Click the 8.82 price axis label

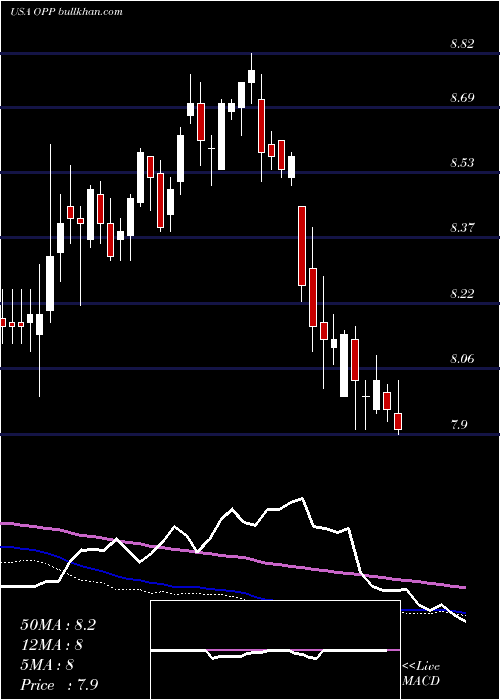point(462,44)
